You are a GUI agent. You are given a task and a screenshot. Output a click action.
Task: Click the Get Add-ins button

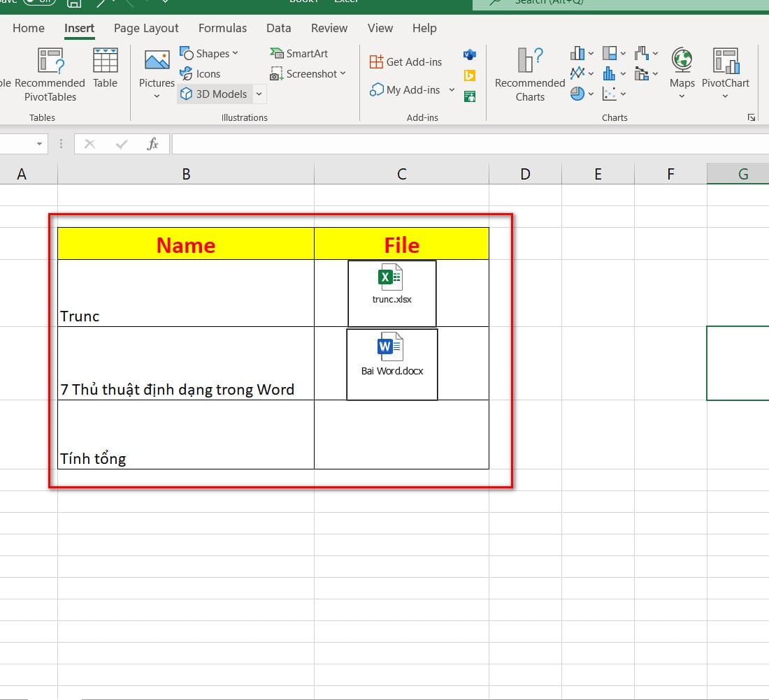(405, 62)
